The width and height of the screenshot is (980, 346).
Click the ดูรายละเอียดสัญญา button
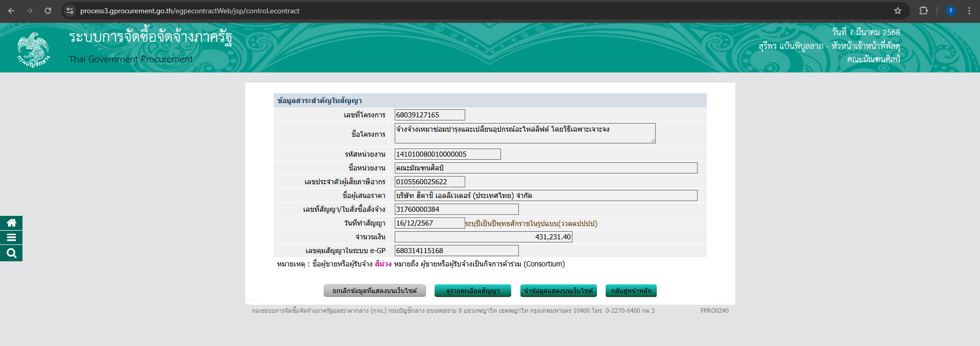coord(473,291)
